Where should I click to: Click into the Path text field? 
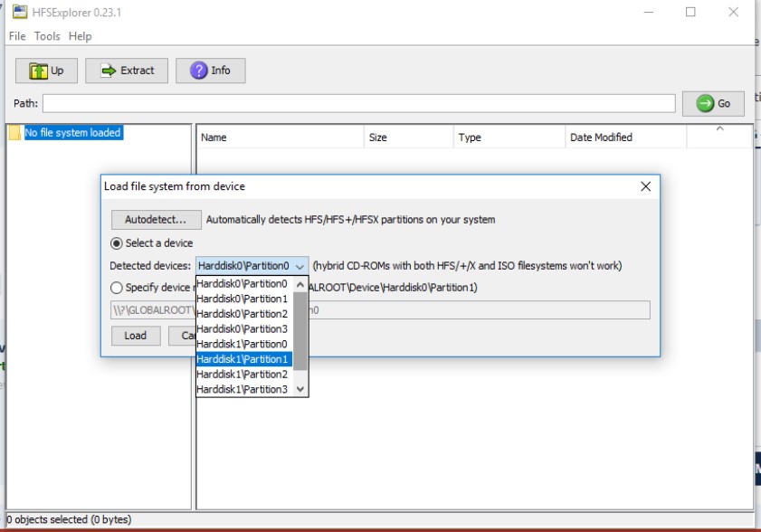pos(358,103)
